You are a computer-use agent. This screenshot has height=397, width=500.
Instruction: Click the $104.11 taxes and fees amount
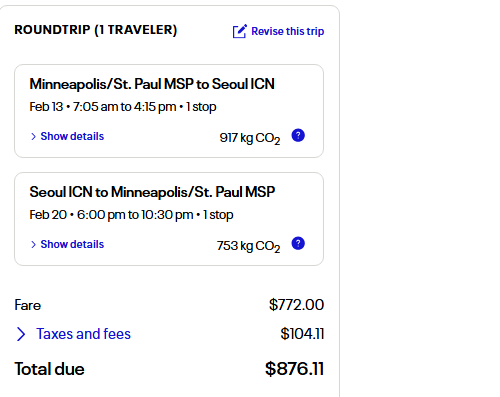click(x=302, y=334)
